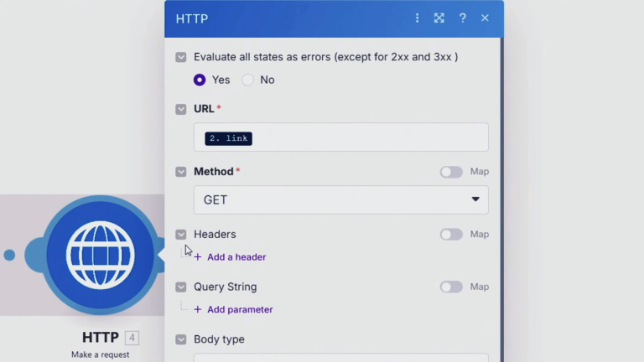Open help via the question mark icon
Screen dimensions: 644x362
462,18
